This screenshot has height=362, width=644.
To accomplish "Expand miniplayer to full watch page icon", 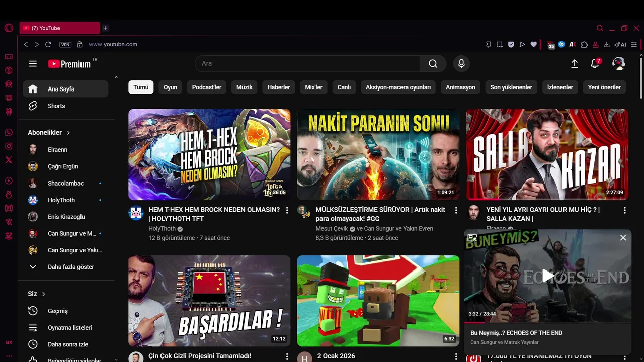I will [x=472, y=238].
